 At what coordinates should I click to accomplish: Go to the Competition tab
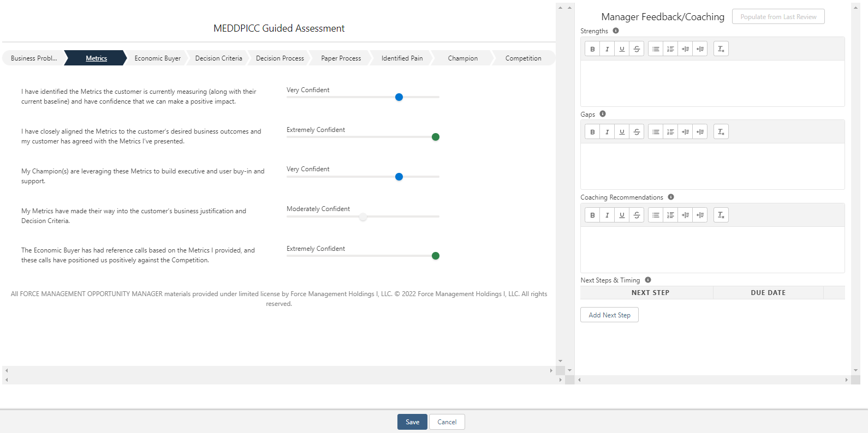(523, 58)
